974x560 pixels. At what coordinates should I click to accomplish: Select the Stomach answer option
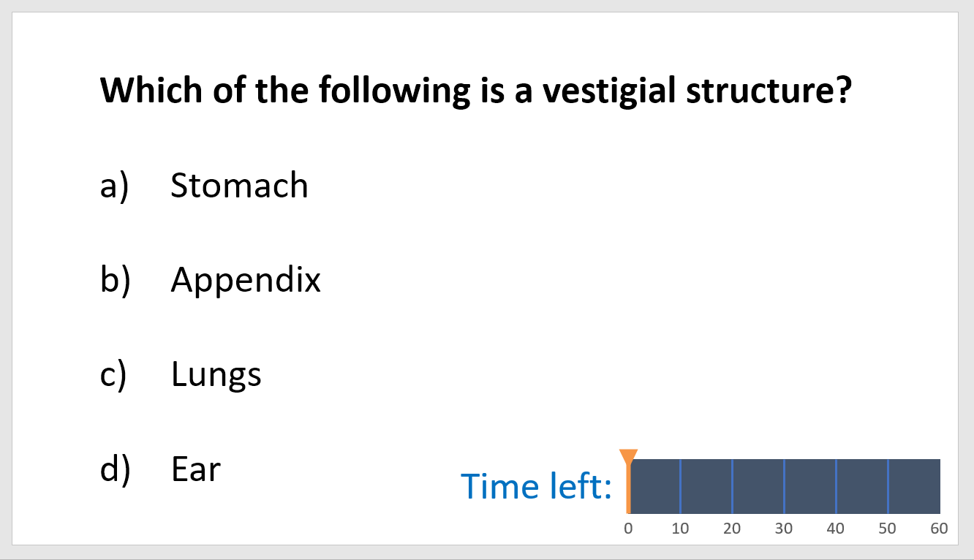pyautogui.click(x=239, y=186)
